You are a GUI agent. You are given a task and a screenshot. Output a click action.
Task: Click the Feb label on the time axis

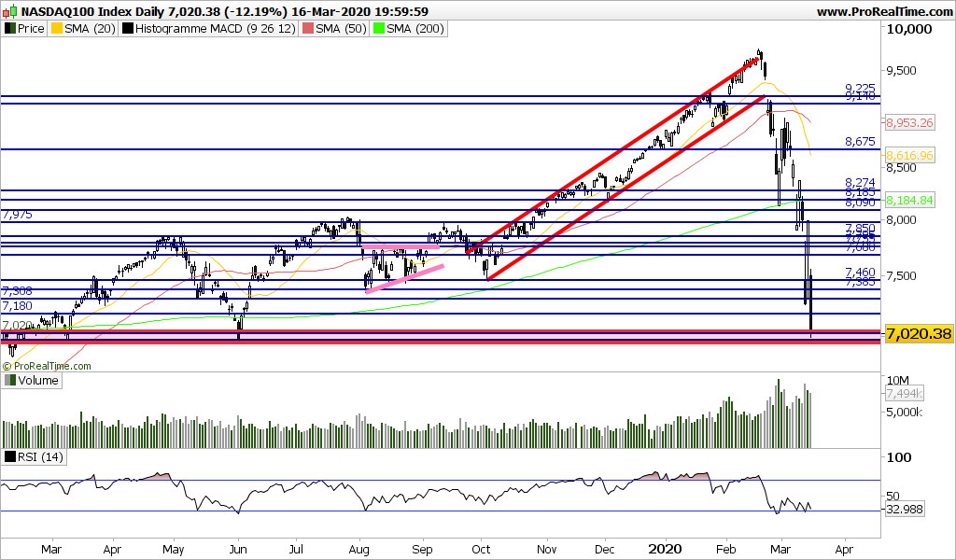pos(725,550)
